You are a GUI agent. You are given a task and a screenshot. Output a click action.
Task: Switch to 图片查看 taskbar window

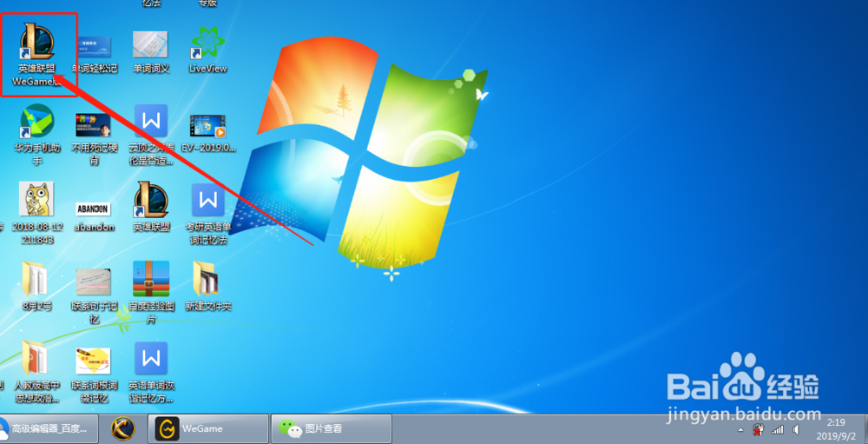[331, 428]
